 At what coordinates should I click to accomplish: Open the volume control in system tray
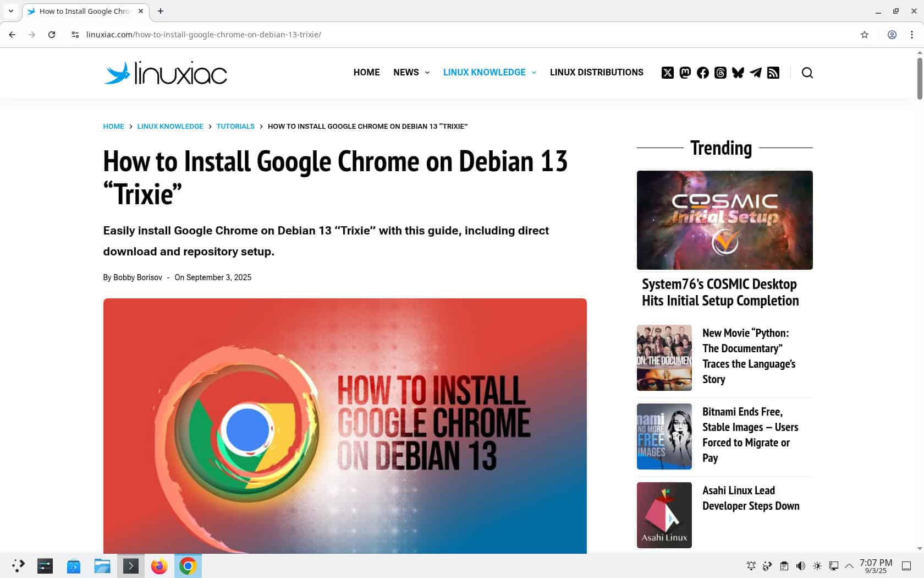pyautogui.click(x=800, y=565)
